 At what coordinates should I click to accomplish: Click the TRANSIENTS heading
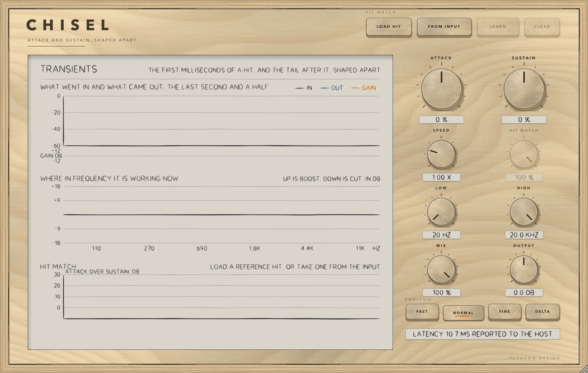click(x=69, y=69)
